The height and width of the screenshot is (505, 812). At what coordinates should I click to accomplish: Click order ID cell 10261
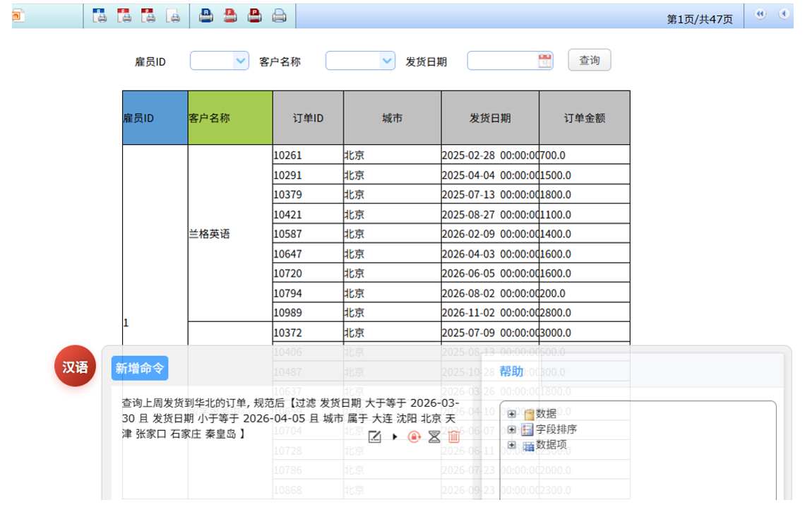click(308, 155)
